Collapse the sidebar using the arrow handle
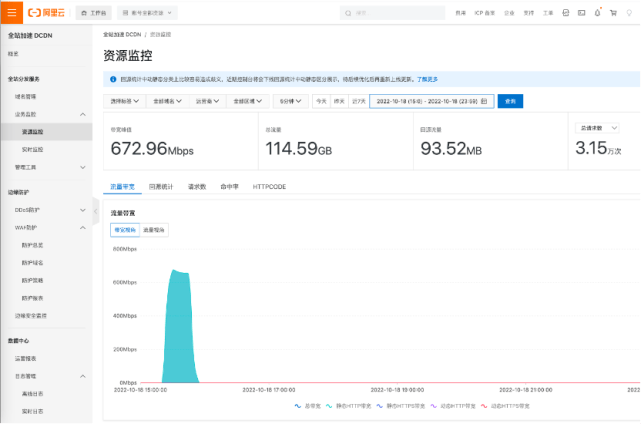The image size is (641, 424). tap(96, 212)
